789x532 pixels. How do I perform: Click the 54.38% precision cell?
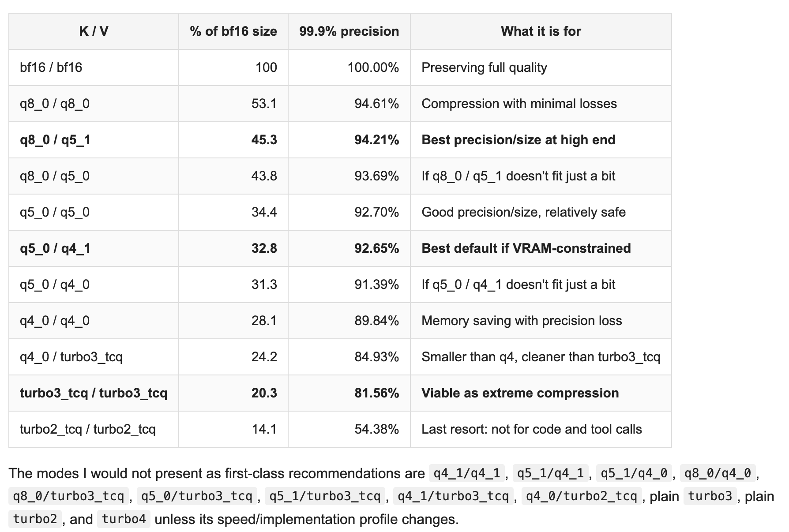pos(376,429)
